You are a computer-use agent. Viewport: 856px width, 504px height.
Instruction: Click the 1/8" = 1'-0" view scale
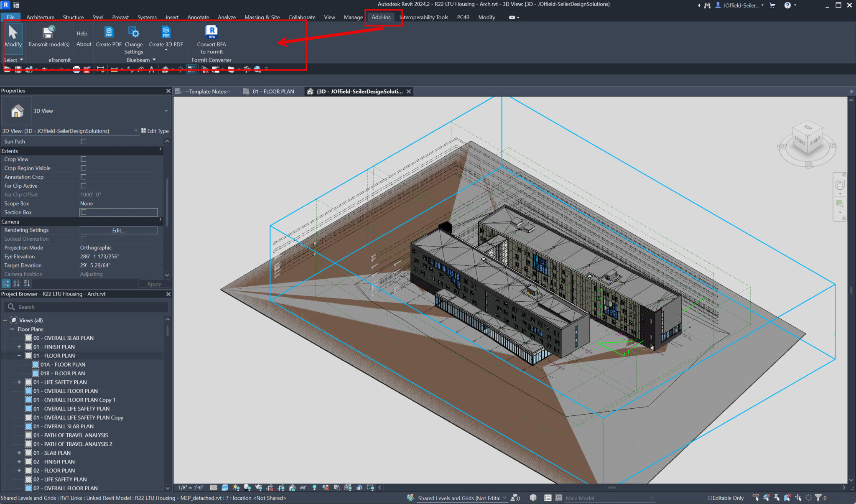click(x=191, y=488)
